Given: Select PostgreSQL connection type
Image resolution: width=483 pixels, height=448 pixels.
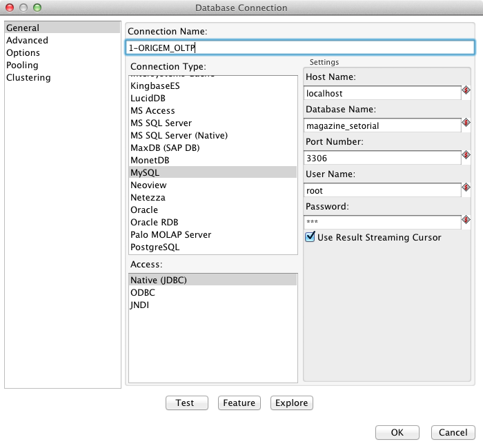Looking at the screenshot, I should 213,247.
